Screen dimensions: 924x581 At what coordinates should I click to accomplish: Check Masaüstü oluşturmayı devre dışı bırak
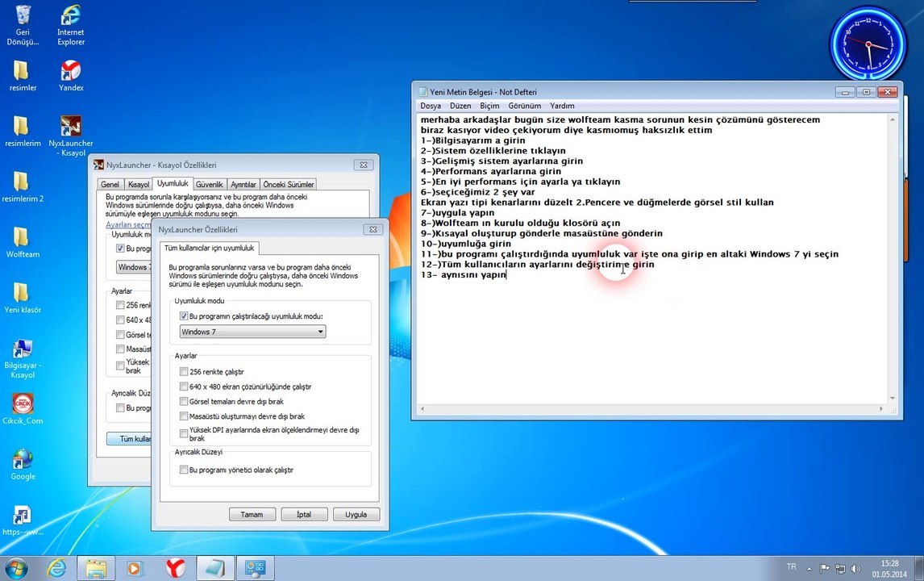tap(184, 416)
